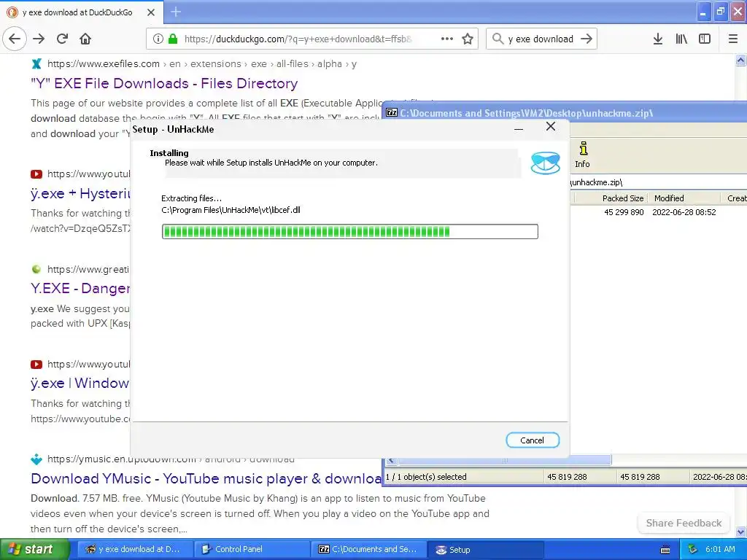
Task: Click the UnHackMe logo in Setup
Action: (546, 163)
